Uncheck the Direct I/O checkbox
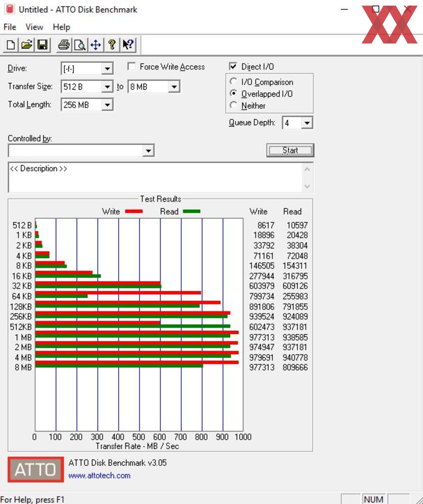 [233, 66]
